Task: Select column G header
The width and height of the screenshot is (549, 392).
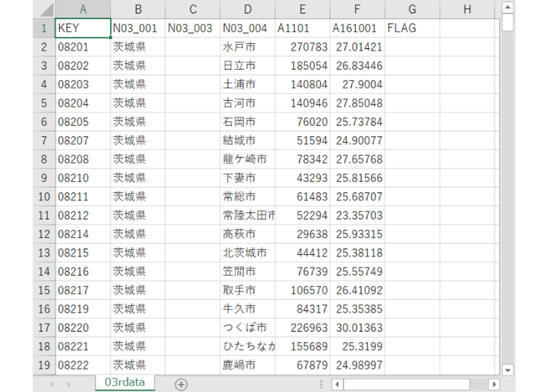Action: click(412, 10)
